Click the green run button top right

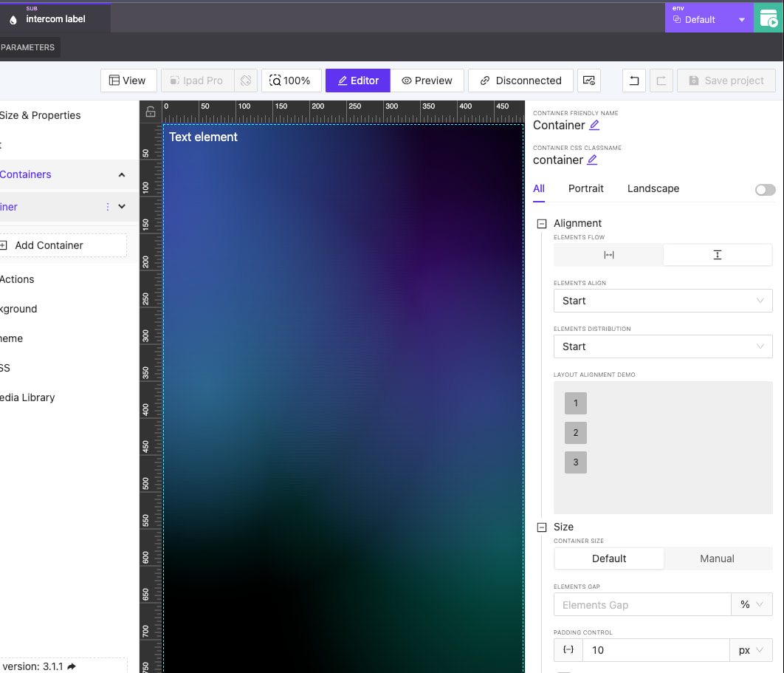(x=768, y=19)
